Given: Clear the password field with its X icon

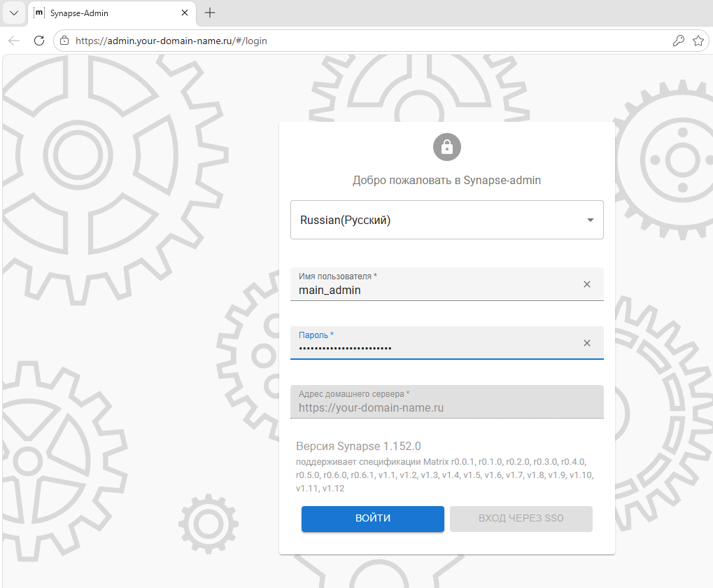Looking at the screenshot, I should click(587, 343).
